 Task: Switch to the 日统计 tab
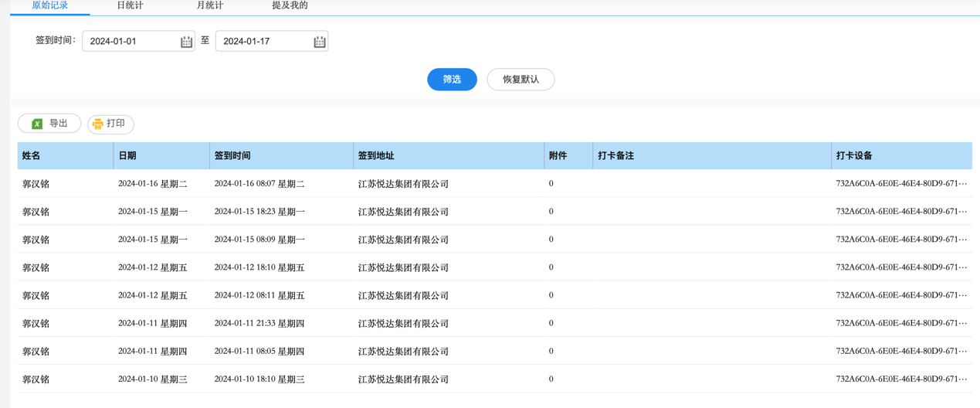[130, 5]
